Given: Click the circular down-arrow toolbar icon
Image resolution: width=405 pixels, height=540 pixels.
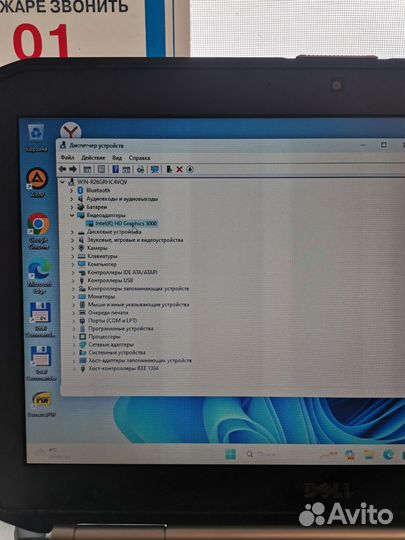Looking at the screenshot, I should [190, 169].
